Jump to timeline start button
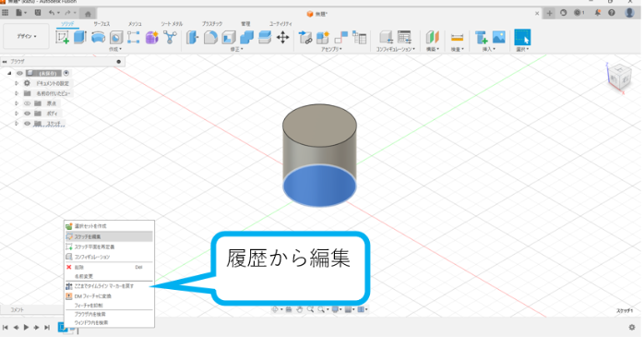This screenshot has width=644, height=337. click(x=6, y=328)
